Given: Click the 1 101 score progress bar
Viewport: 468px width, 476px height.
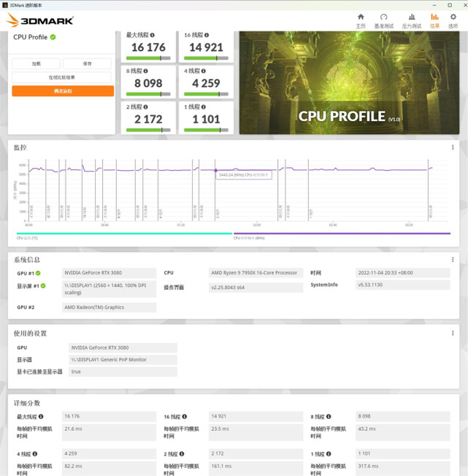Looking at the screenshot, I should point(206,130).
